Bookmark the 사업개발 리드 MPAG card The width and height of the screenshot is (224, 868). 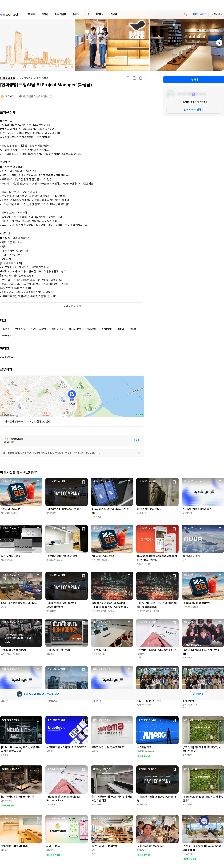[x=174, y=720]
